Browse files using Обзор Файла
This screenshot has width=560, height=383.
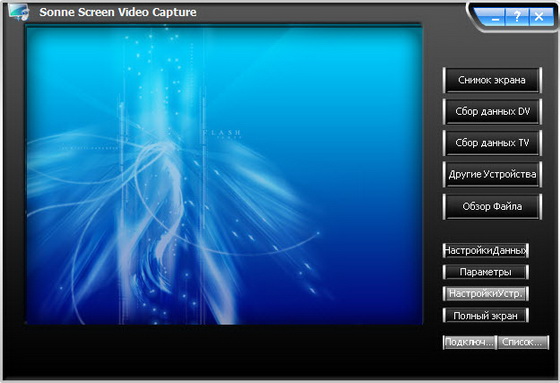click(492, 207)
